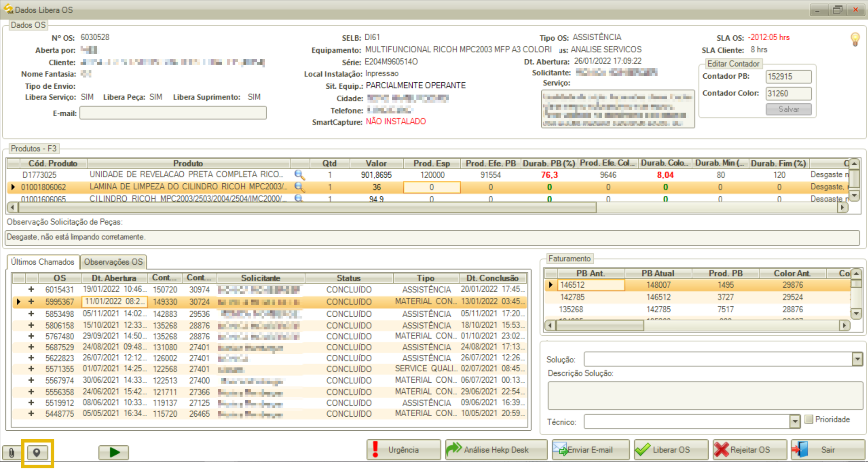Click products table scroll-down arrow
Viewport: 868px width, 476px height.
[854, 195]
